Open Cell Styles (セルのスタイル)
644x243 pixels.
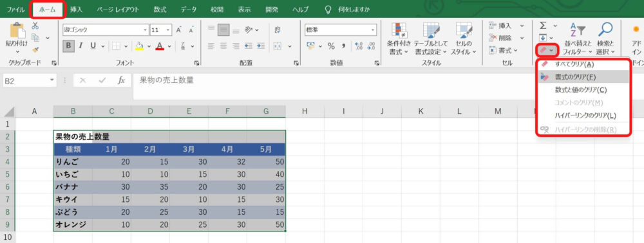pyautogui.click(x=463, y=39)
